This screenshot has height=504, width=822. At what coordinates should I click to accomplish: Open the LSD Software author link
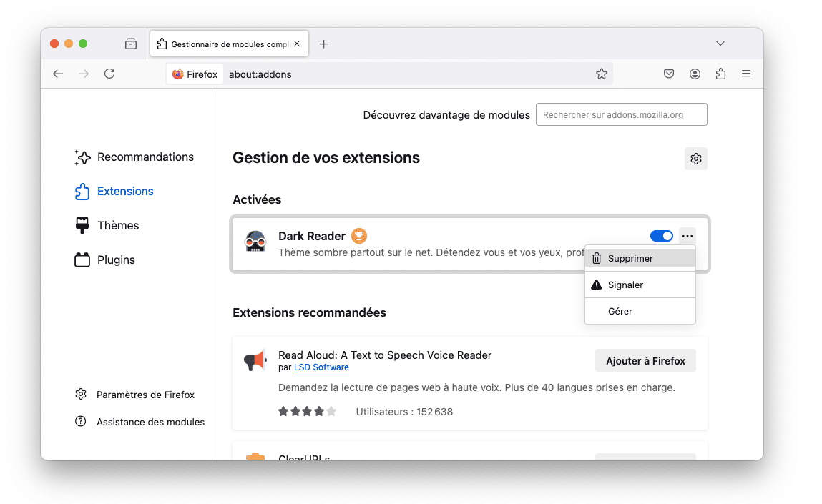(321, 367)
